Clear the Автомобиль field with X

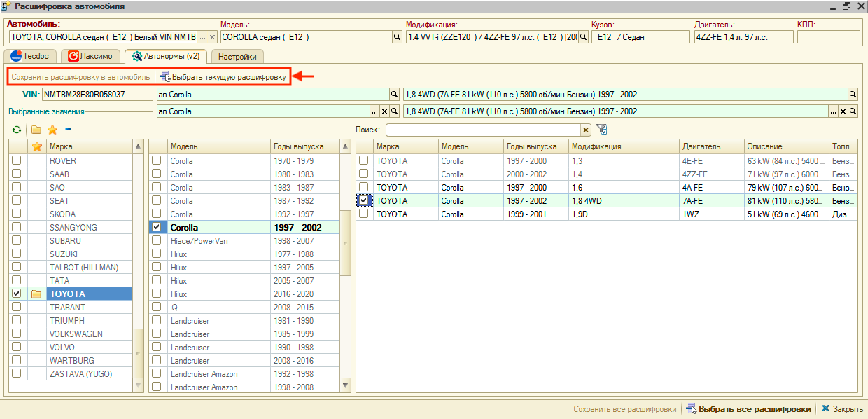tap(213, 36)
